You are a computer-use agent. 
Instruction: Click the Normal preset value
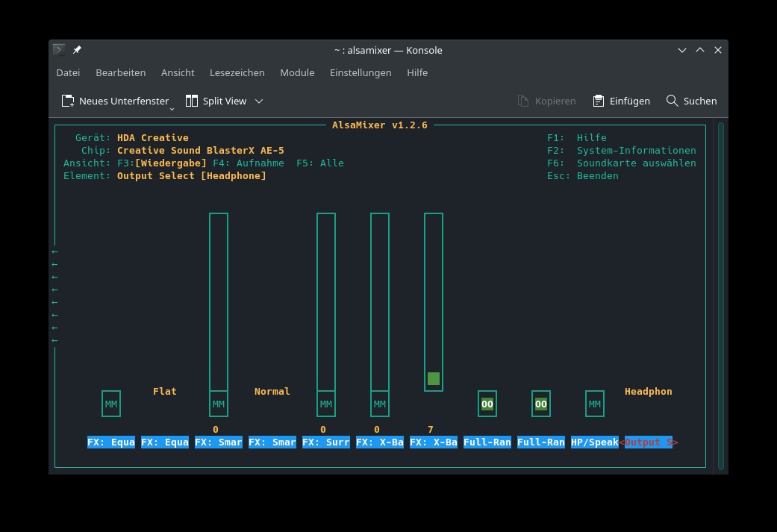tap(272, 391)
